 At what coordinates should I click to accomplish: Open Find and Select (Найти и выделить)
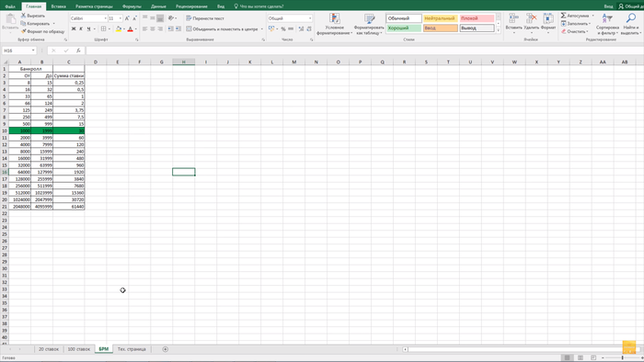[630, 24]
